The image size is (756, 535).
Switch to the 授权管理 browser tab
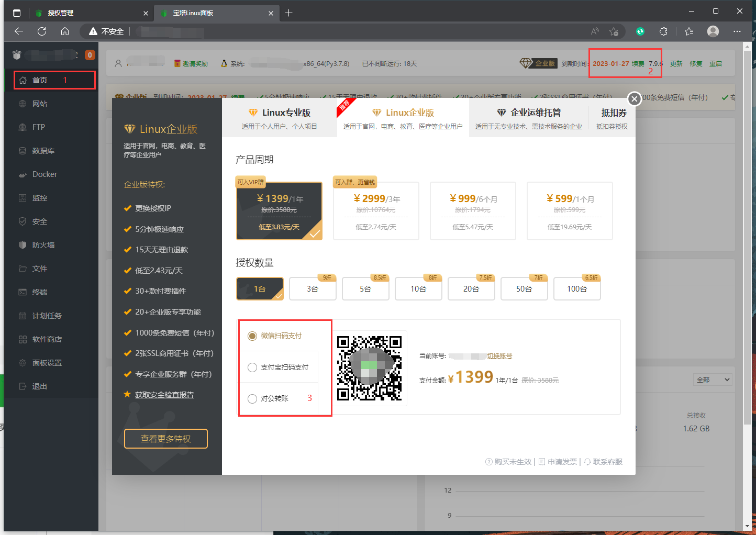tap(91, 13)
